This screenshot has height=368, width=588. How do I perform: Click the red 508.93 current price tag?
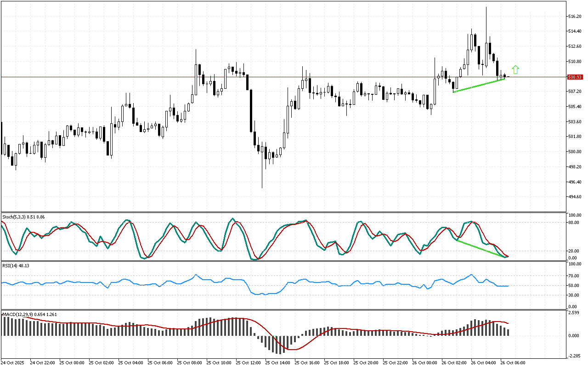coord(575,77)
